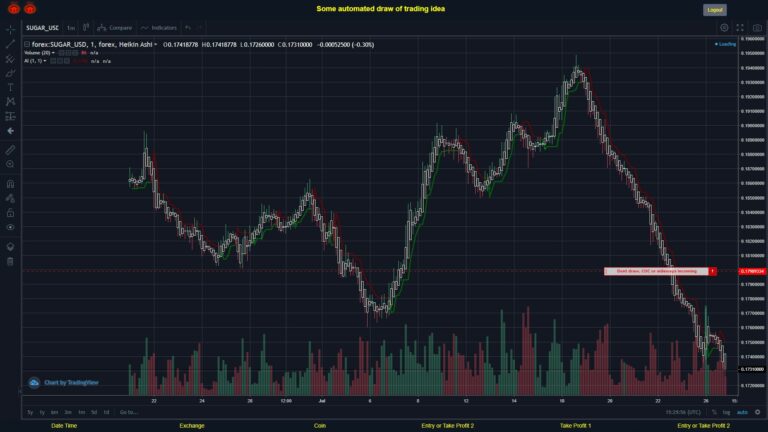
Task: Toggle log scale mode
Action: [726, 412]
